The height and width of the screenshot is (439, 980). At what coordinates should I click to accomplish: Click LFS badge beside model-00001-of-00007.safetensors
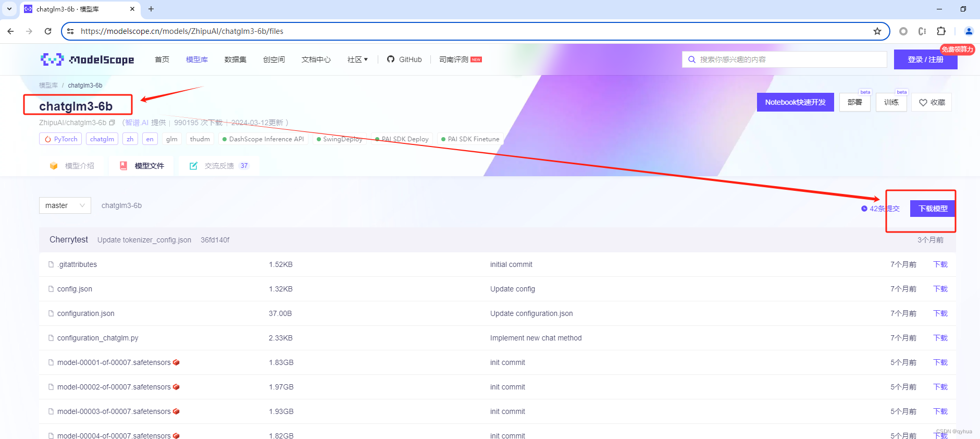[x=176, y=362]
